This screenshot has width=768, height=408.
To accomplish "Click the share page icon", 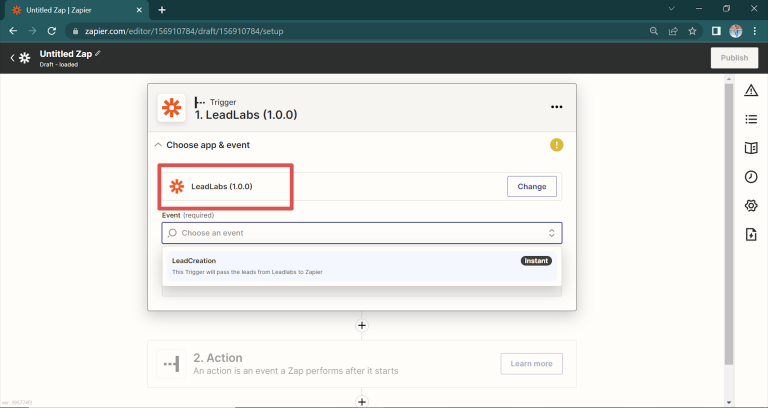I will click(673, 31).
